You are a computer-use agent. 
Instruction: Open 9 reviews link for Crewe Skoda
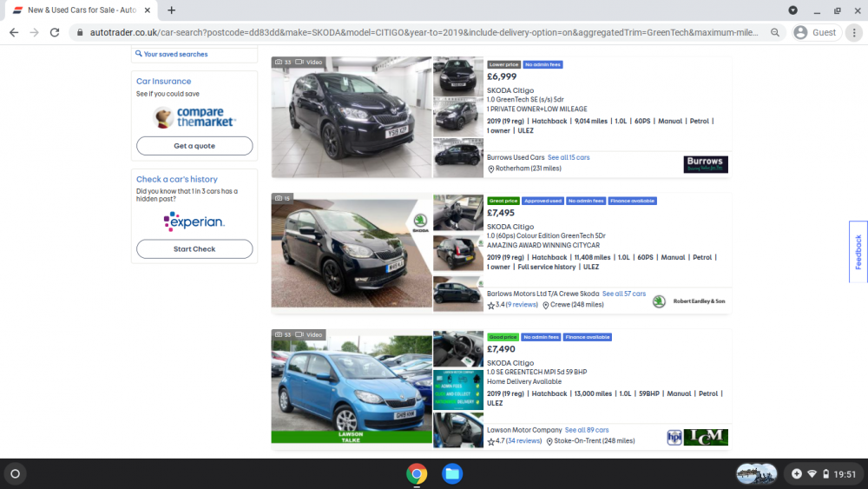pos(522,305)
